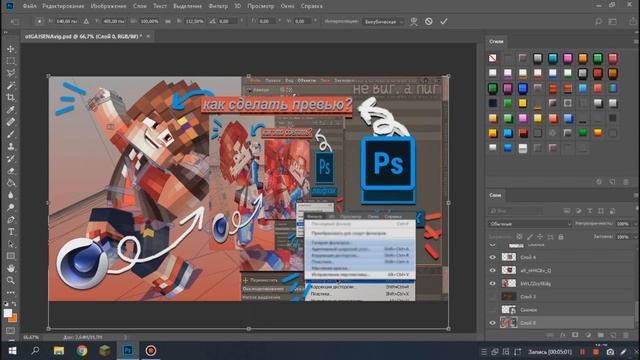Add a layer mask in Layers panel

(575, 335)
